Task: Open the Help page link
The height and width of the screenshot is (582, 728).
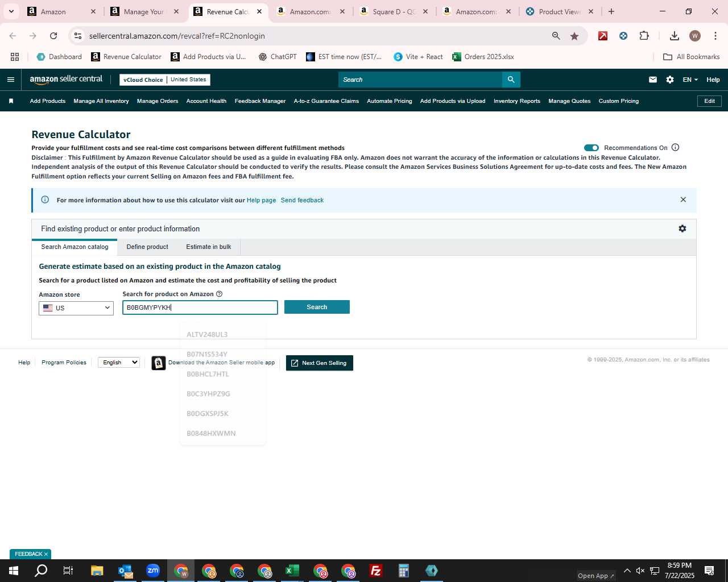Action: point(261,200)
